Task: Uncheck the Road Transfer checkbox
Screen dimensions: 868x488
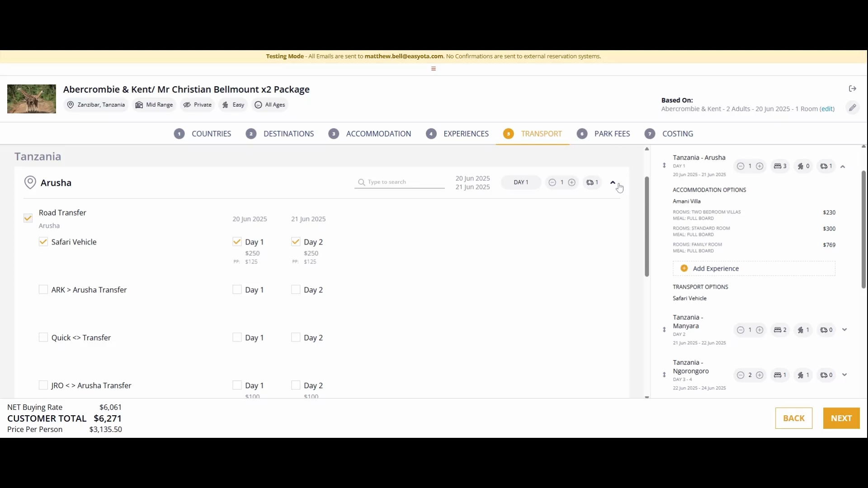Action: (28, 218)
